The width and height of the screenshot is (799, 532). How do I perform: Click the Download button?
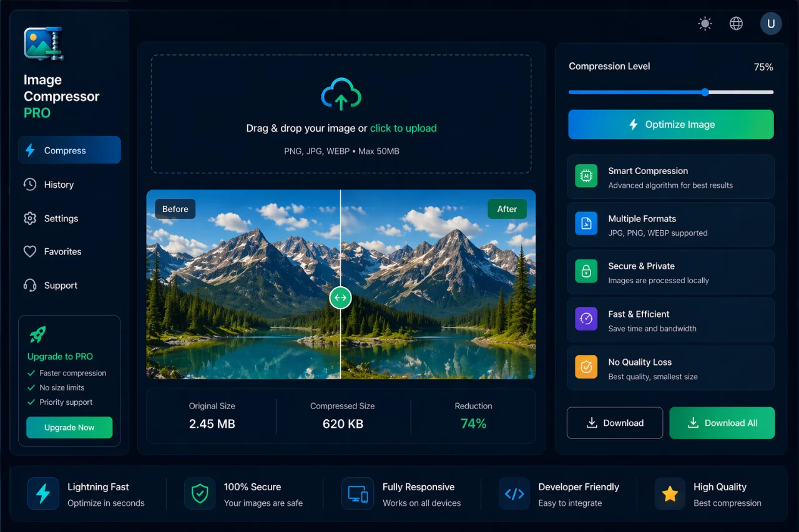click(615, 423)
